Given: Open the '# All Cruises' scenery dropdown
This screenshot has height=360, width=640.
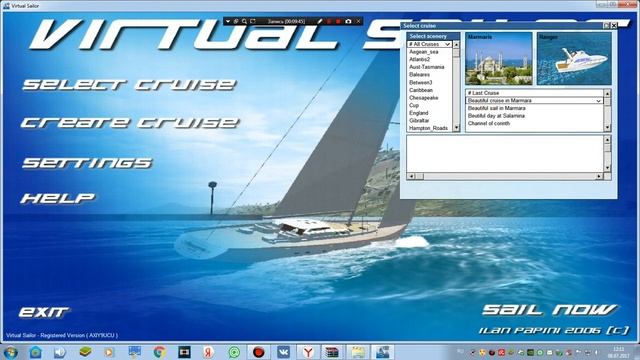Looking at the screenshot, I should click(x=429, y=44).
